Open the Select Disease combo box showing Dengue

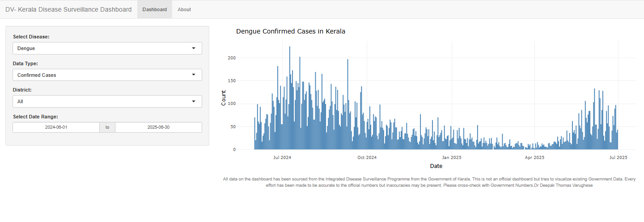(103, 48)
